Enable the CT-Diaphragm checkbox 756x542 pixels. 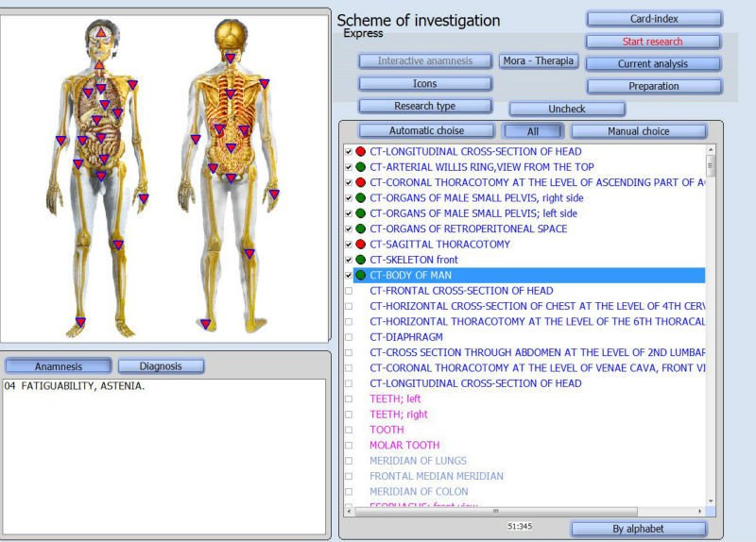pyautogui.click(x=349, y=337)
